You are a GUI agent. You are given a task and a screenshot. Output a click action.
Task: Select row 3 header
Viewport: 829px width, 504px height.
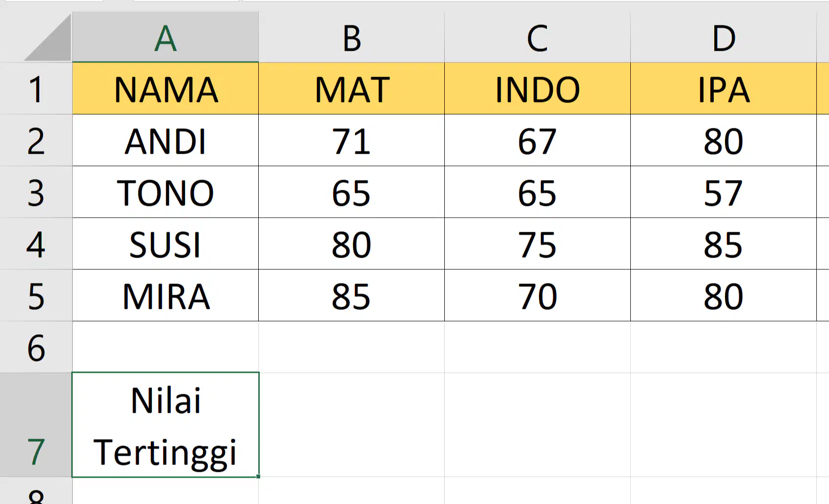coord(36,192)
